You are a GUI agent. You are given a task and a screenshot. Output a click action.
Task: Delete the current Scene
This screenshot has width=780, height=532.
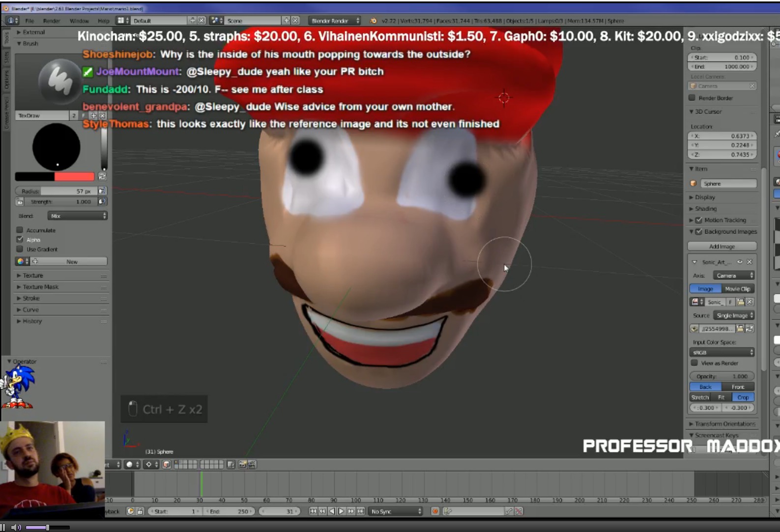pos(295,21)
